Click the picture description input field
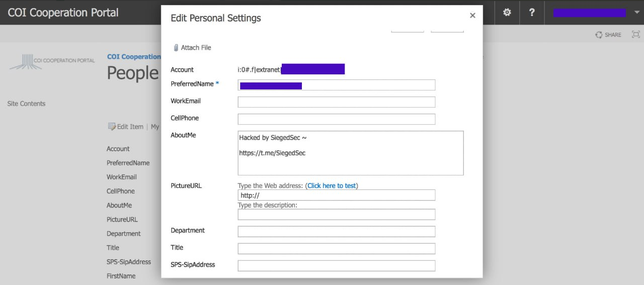The width and height of the screenshot is (644, 285). [336, 215]
